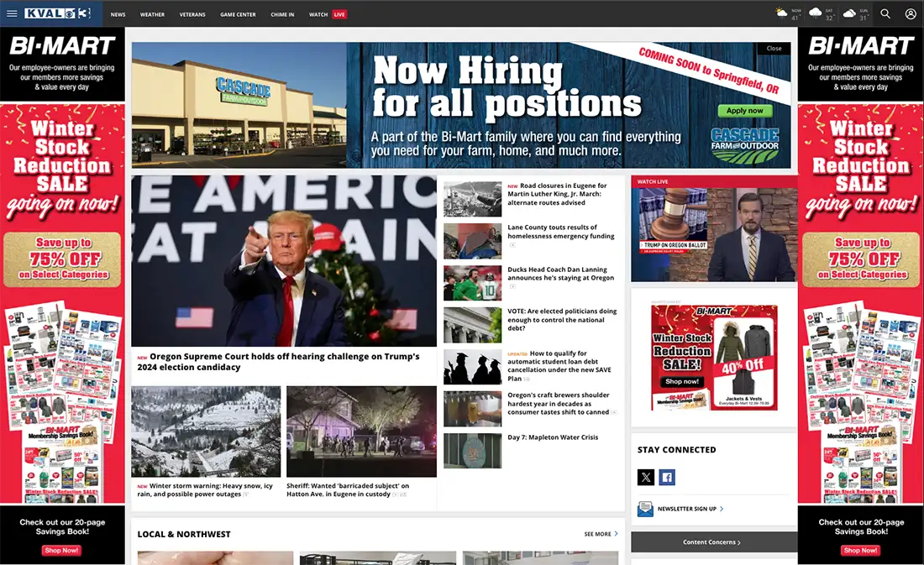This screenshot has height=565, width=924.
Task: Open Newsletter Sign Up link
Action: [x=690, y=509]
